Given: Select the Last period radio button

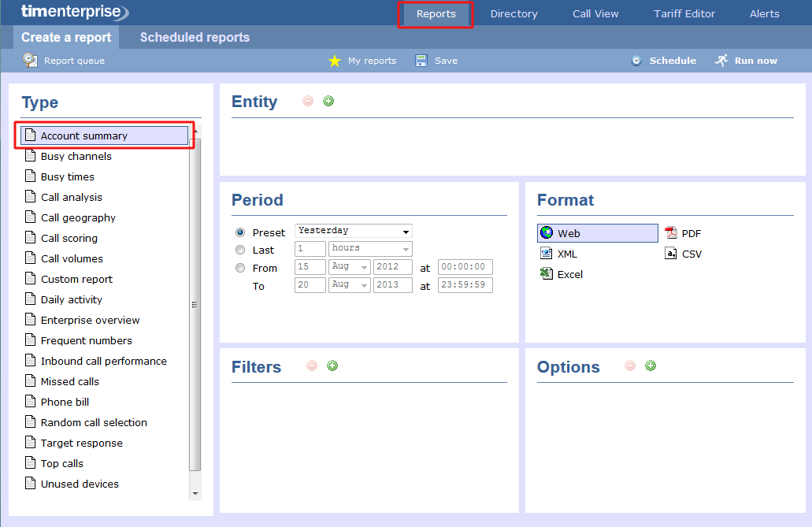Looking at the screenshot, I should (240, 250).
